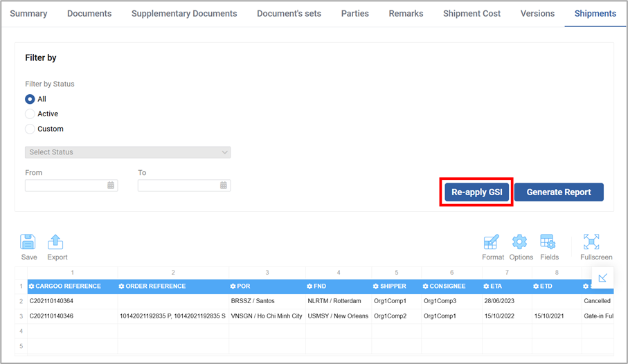The image size is (628, 364).
Task: Open the To date calendar icon
Action: [x=224, y=185]
